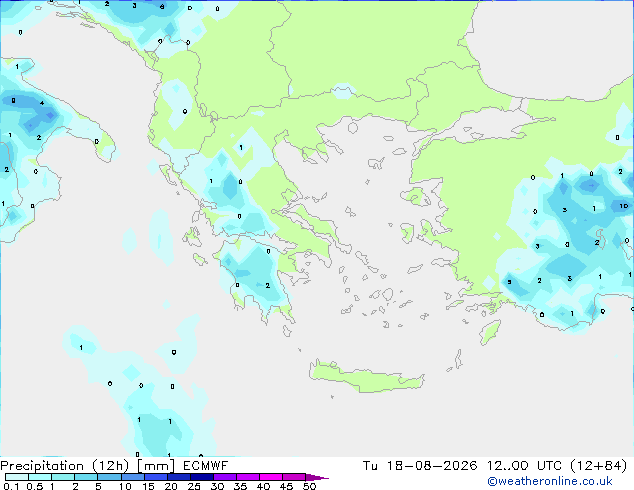Click the 0.5–1 mm legend color swatch
634x490 pixels.
[x=40, y=477]
